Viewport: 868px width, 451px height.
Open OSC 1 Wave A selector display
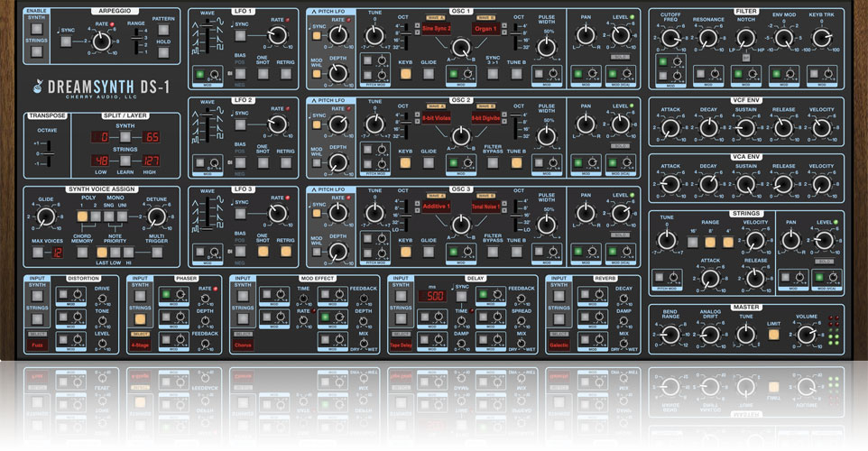pos(437,29)
